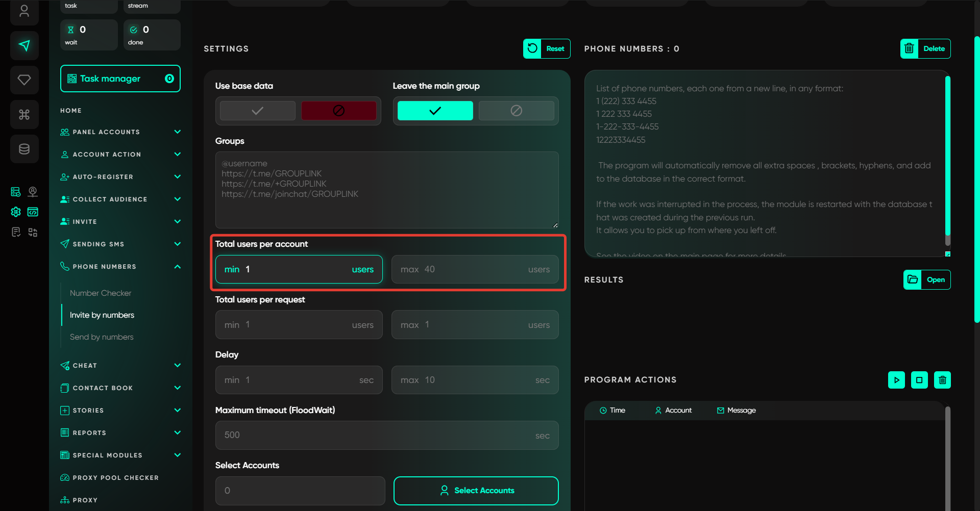Image resolution: width=980 pixels, height=511 pixels.
Task: Clear program actions with the trash icon
Action: coord(942,380)
